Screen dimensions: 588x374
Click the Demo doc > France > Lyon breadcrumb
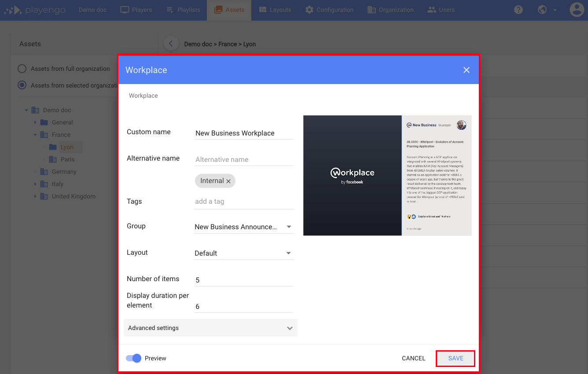220,44
